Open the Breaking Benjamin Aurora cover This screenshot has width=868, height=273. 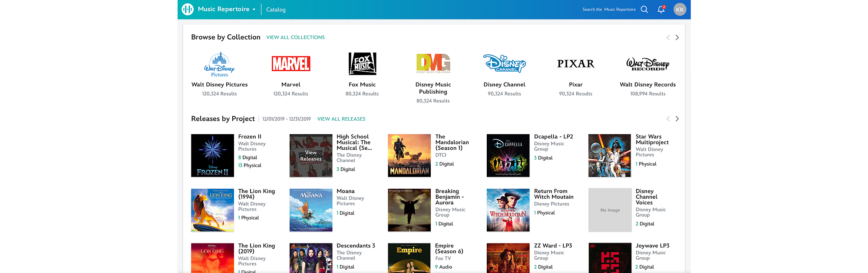pyautogui.click(x=409, y=210)
